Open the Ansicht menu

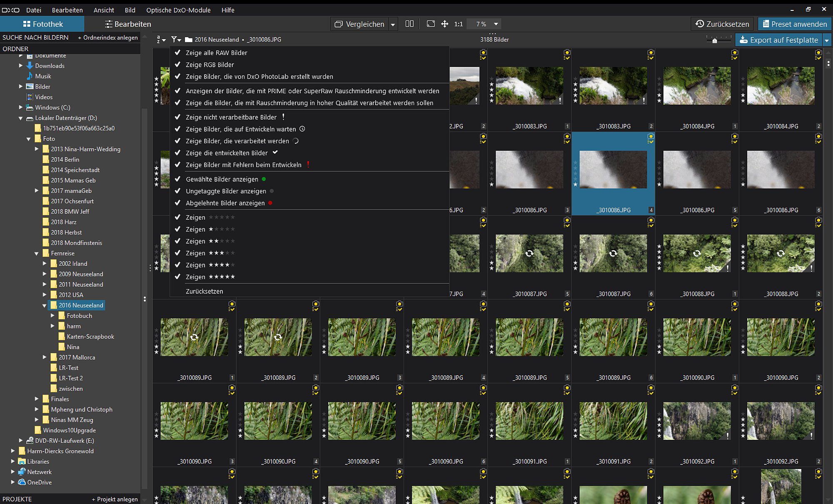(x=104, y=10)
